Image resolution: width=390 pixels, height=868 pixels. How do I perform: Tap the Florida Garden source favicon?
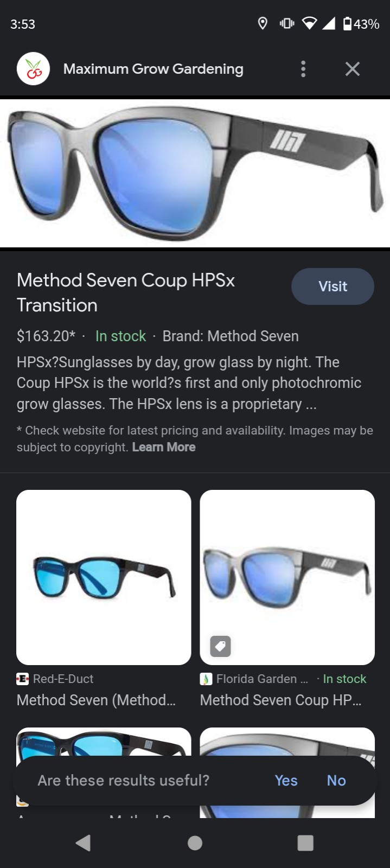[x=206, y=679]
